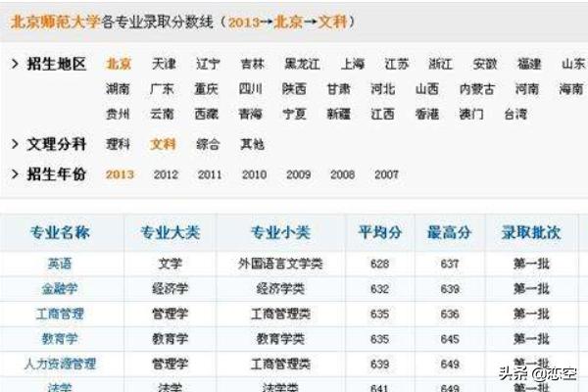This screenshot has height=392, width=588.
Task: Pick the 青海 region
Action: point(250,114)
